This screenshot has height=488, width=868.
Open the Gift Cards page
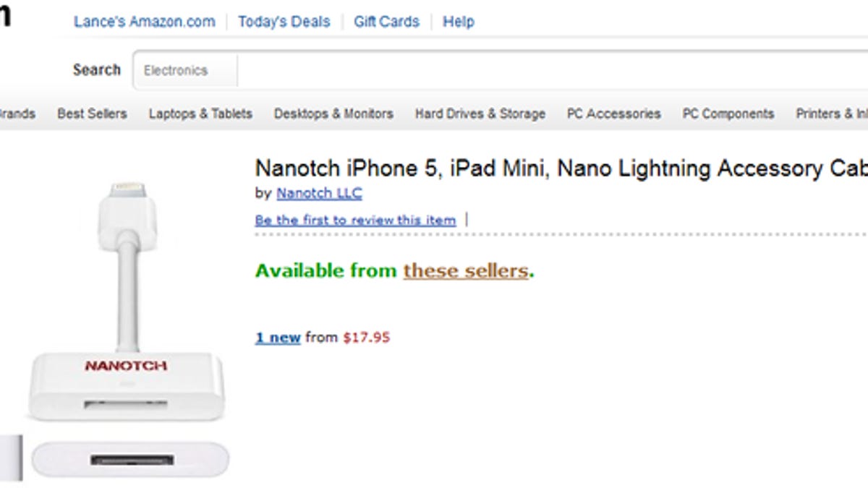(386, 22)
